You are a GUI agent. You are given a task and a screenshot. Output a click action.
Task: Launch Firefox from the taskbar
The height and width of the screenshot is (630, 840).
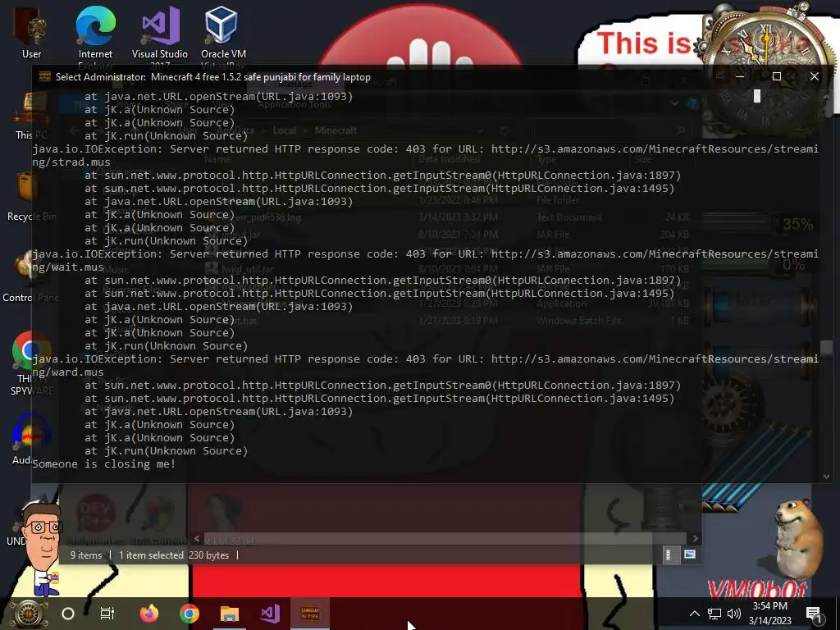(149, 614)
